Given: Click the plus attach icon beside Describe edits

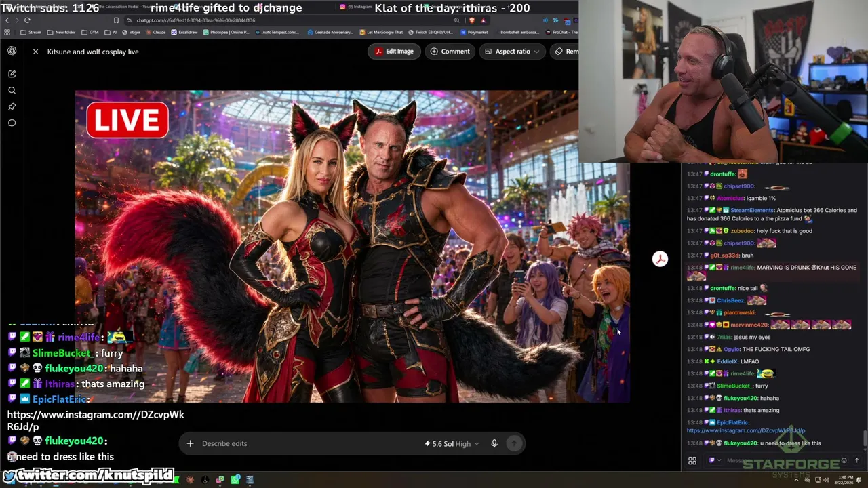Looking at the screenshot, I should click(x=190, y=443).
